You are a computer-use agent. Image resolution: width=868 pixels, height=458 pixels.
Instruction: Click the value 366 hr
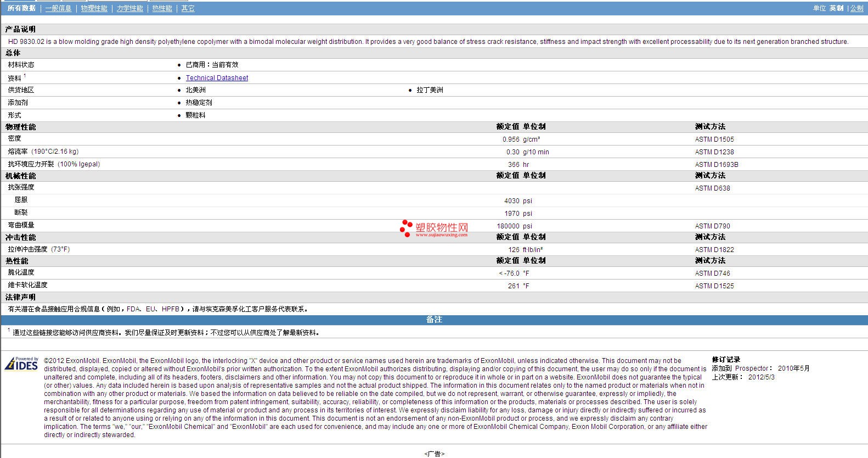tap(518, 165)
